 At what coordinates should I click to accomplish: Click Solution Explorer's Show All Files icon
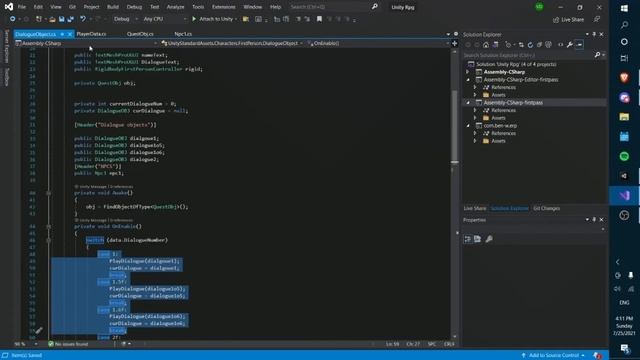pyautogui.click(x=548, y=45)
